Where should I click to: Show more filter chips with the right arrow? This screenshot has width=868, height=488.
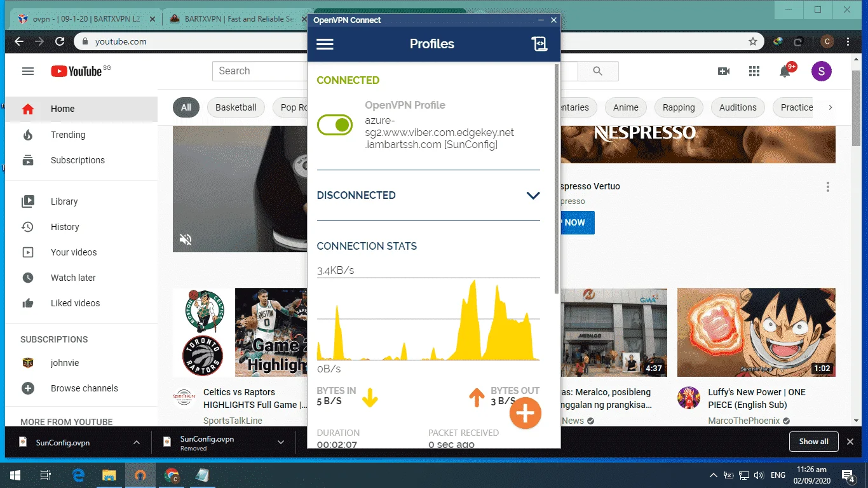tap(830, 107)
